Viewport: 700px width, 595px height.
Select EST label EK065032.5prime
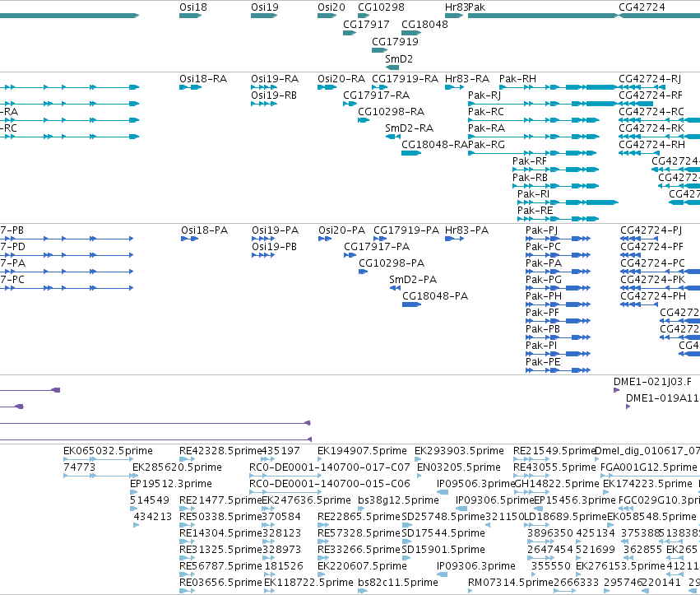pyautogui.click(x=108, y=451)
